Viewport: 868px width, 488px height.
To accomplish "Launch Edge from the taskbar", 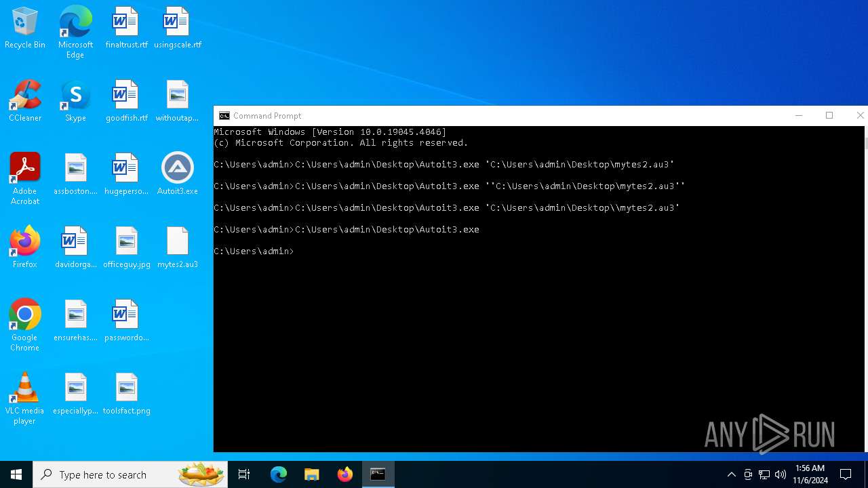I will pyautogui.click(x=279, y=474).
